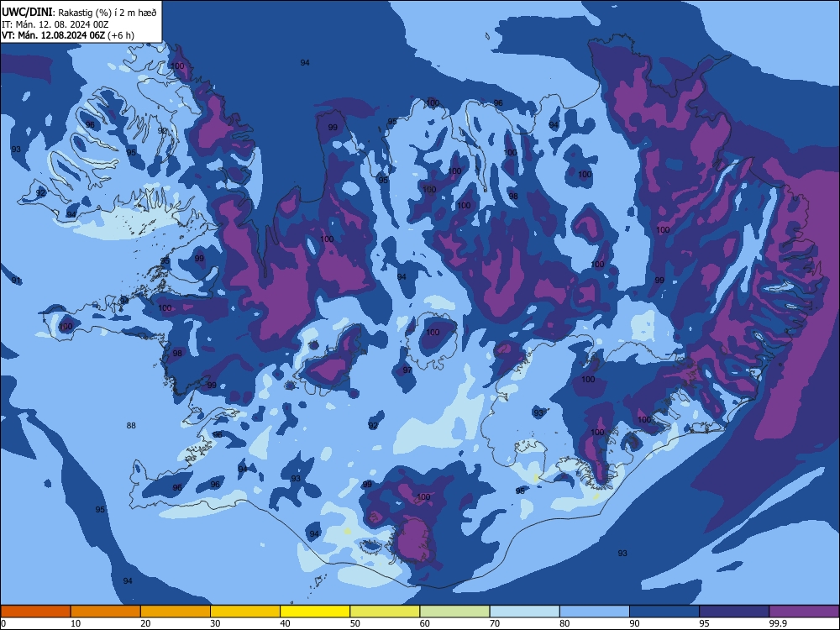Click the '99.9' legend scale label
840x630 pixels.
(777, 623)
